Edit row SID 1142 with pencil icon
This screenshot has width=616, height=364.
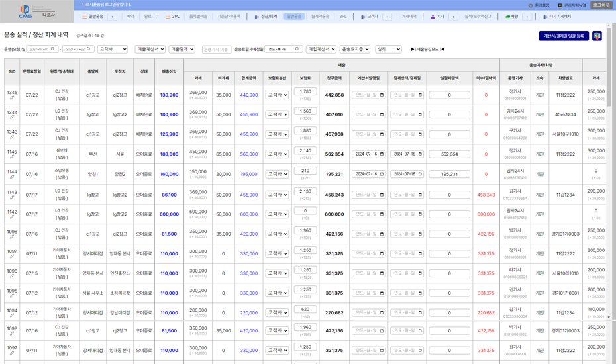pyautogui.click(x=12, y=217)
